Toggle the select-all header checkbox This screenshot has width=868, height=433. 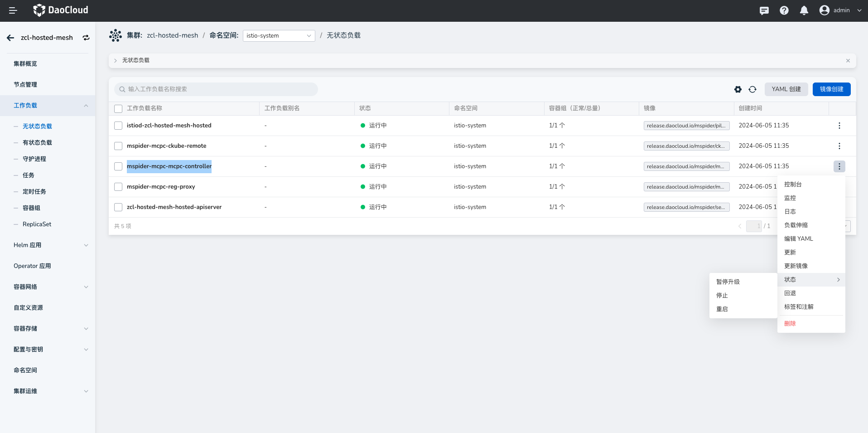click(118, 109)
